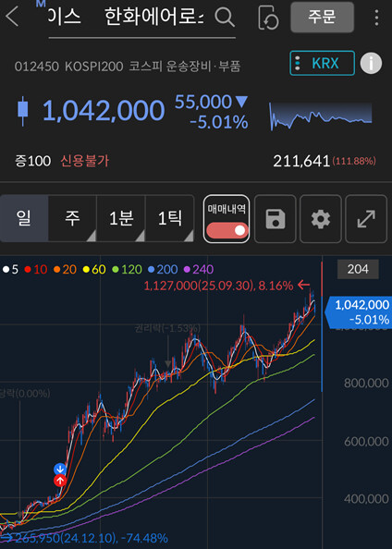Select the 한화에어로 stock name tab
Viewport: 392px width, 549px height.
154,18
